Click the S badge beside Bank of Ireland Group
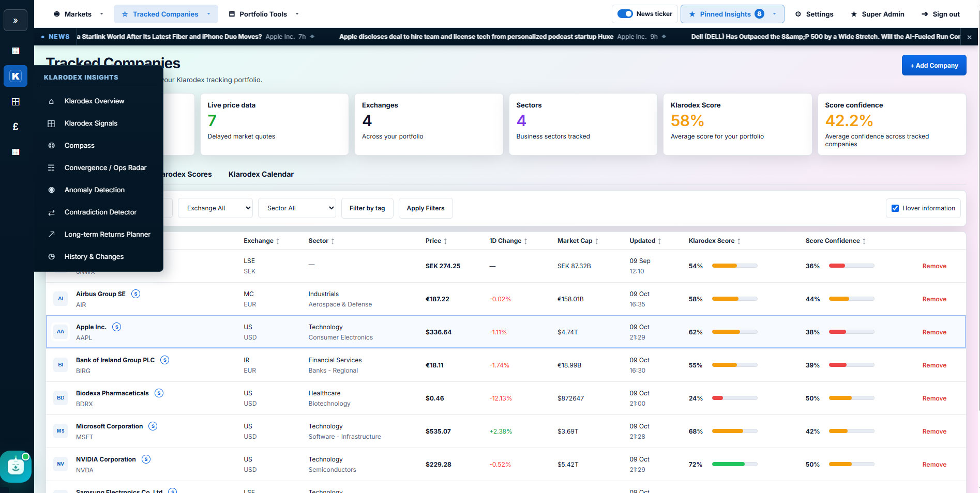 [x=164, y=360]
